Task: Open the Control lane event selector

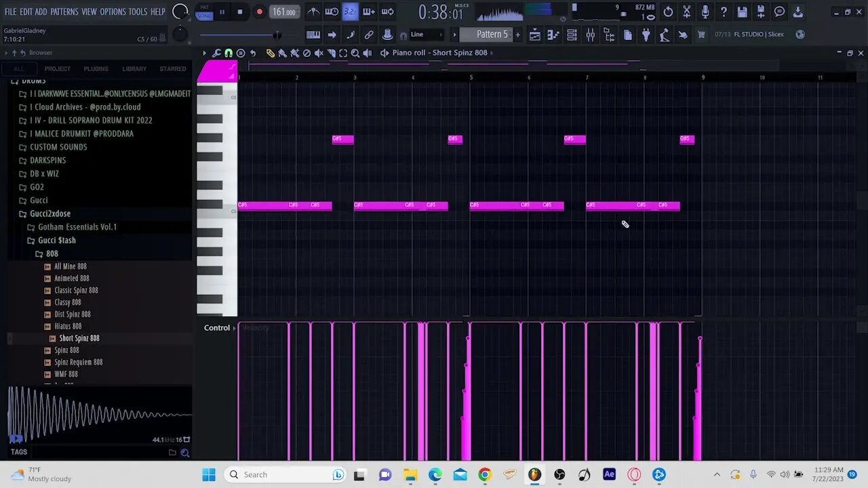Action: 220,328
